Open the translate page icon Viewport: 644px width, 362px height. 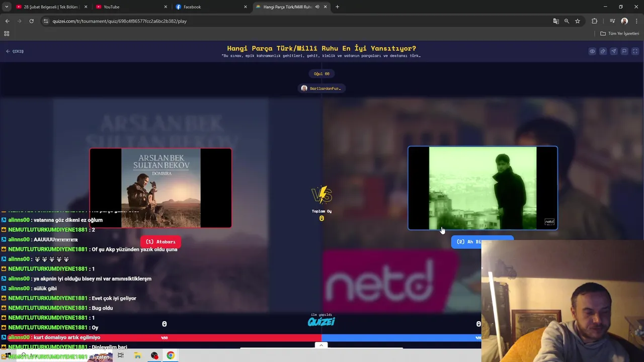coord(556,21)
